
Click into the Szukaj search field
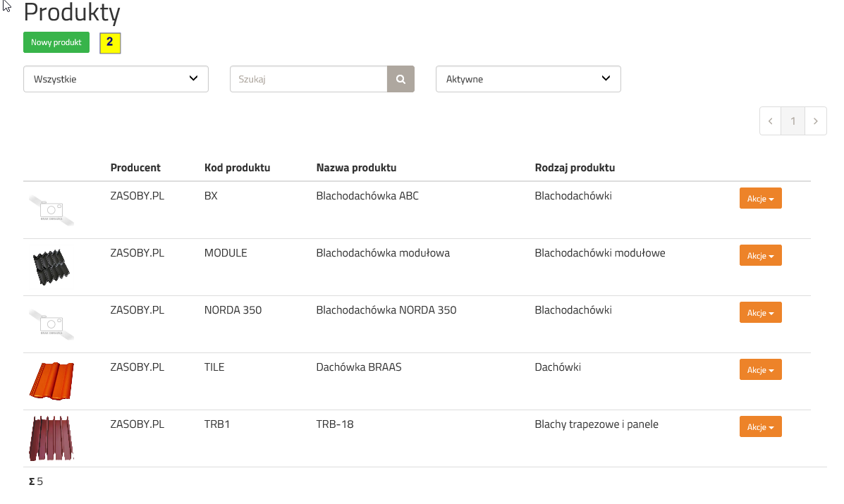point(308,79)
